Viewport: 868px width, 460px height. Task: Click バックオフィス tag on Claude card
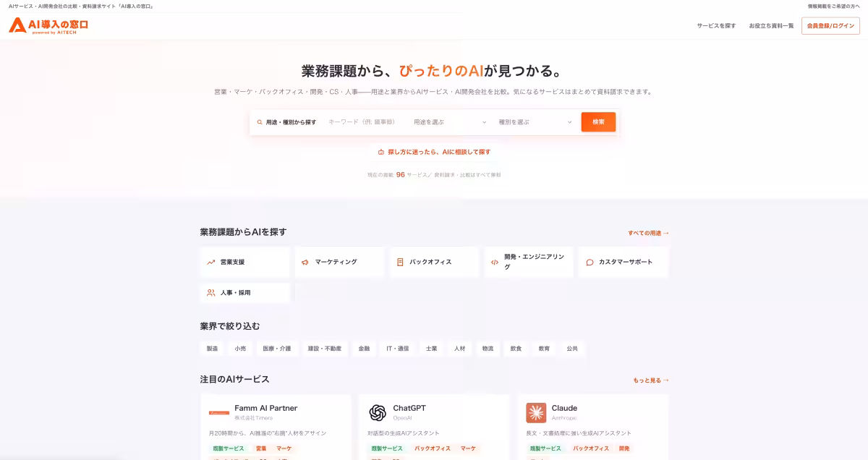[591, 448]
